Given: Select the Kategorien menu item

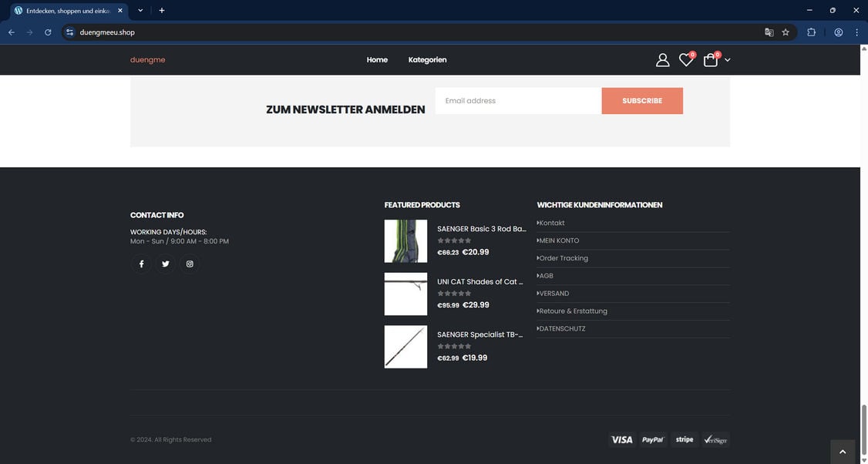Looking at the screenshot, I should click(x=428, y=59).
